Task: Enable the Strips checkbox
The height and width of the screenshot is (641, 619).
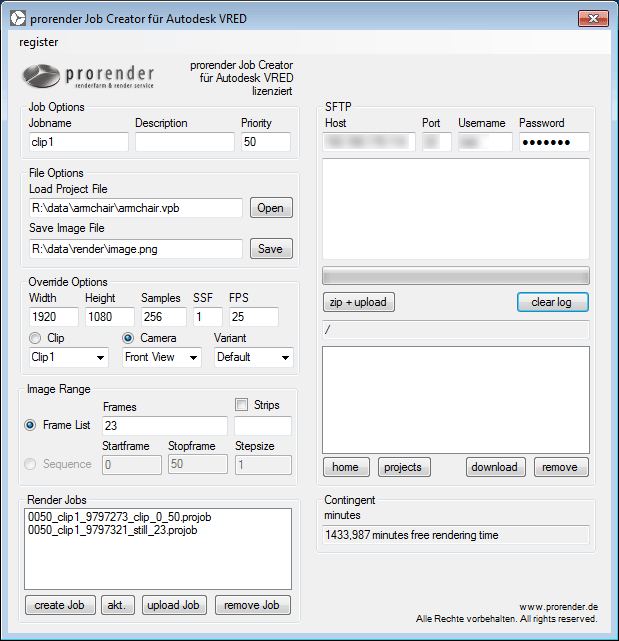Action: 242,405
